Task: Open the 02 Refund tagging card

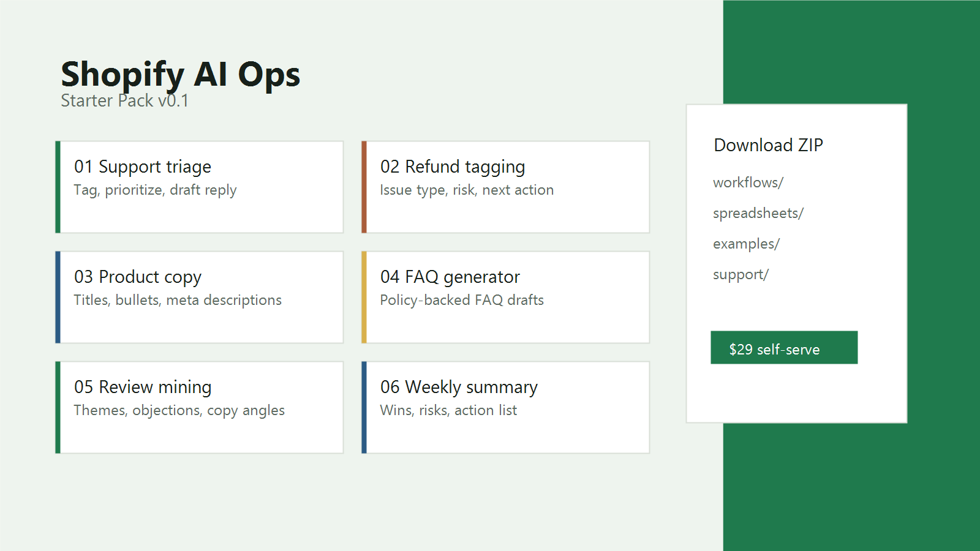Action: point(505,187)
